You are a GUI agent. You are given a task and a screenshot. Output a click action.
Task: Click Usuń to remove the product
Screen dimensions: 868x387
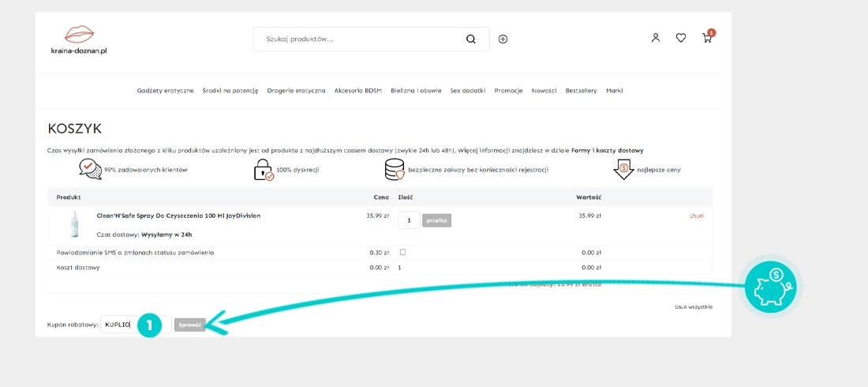tap(696, 216)
